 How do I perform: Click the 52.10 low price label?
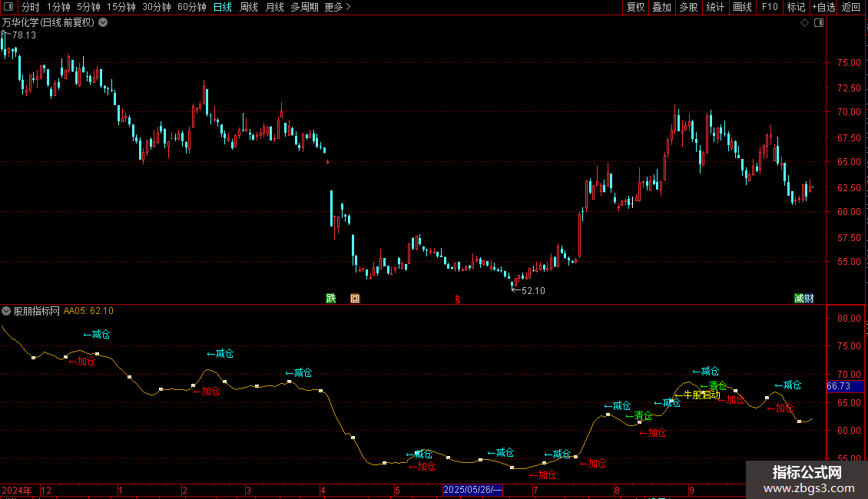pyautogui.click(x=533, y=290)
